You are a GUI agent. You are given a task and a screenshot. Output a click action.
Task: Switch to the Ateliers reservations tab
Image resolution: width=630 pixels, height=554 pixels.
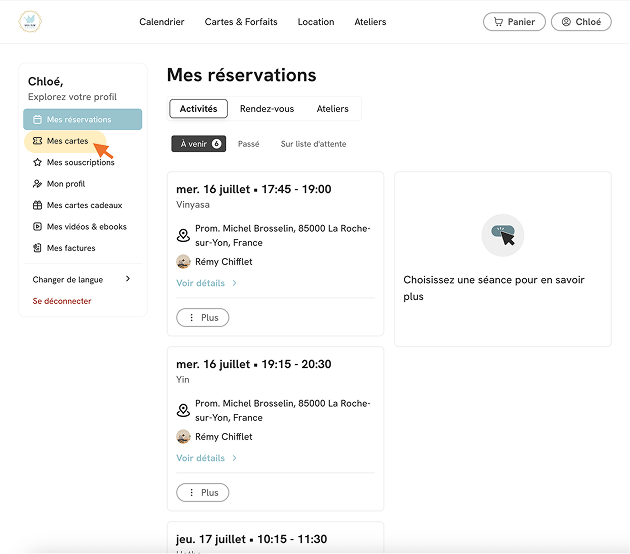(x=332, y=109)
